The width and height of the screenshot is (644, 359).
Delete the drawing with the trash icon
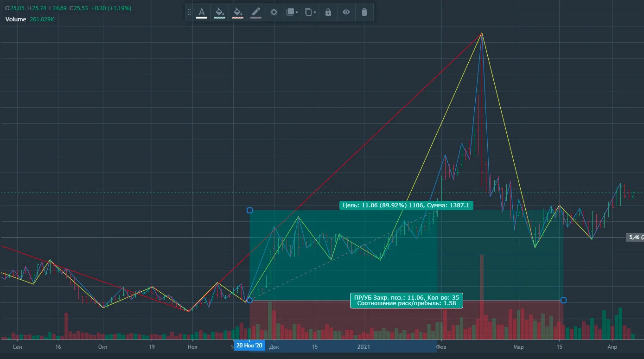[364, 12]
